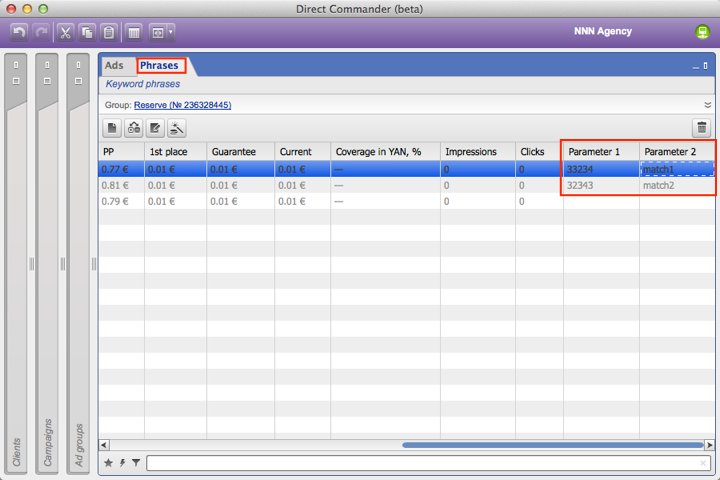This screenshot has height=480, width=720.
Task: Click the scroll left arrow
Action: pyautogui.click(x=104, y=445)
